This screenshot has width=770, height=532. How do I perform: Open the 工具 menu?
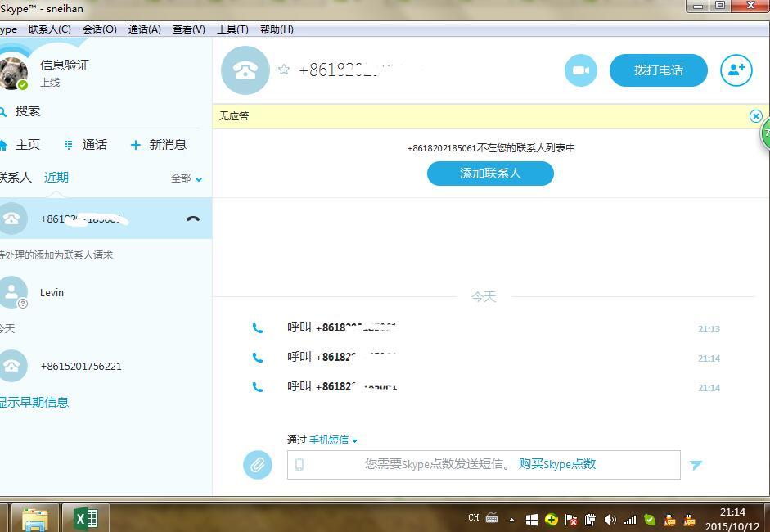[x=232, y=29]
